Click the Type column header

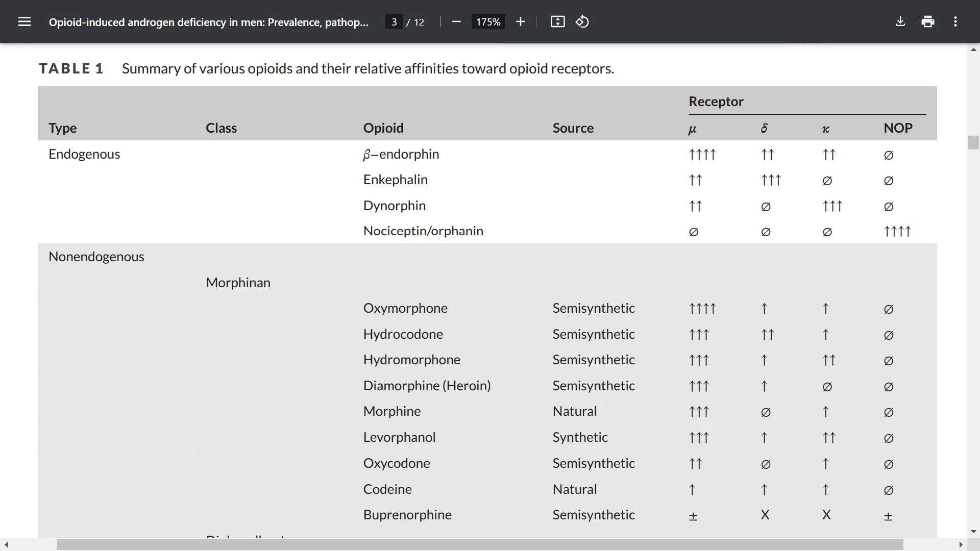coord(62,128)
